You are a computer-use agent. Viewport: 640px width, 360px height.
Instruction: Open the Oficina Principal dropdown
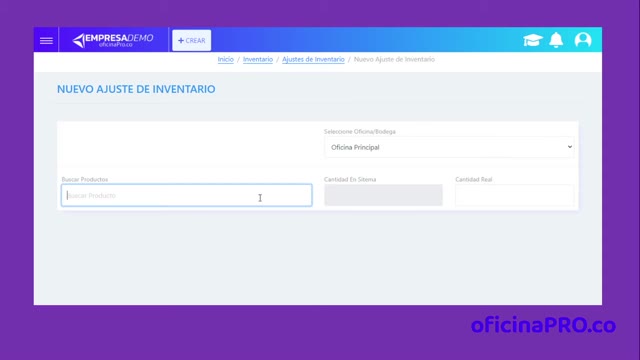449,147
